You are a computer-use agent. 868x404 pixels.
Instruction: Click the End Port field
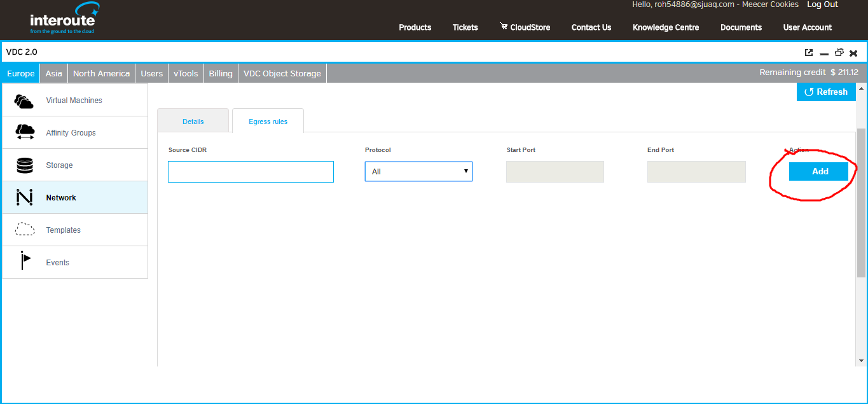pyautogui.click(x=696, y=172)
